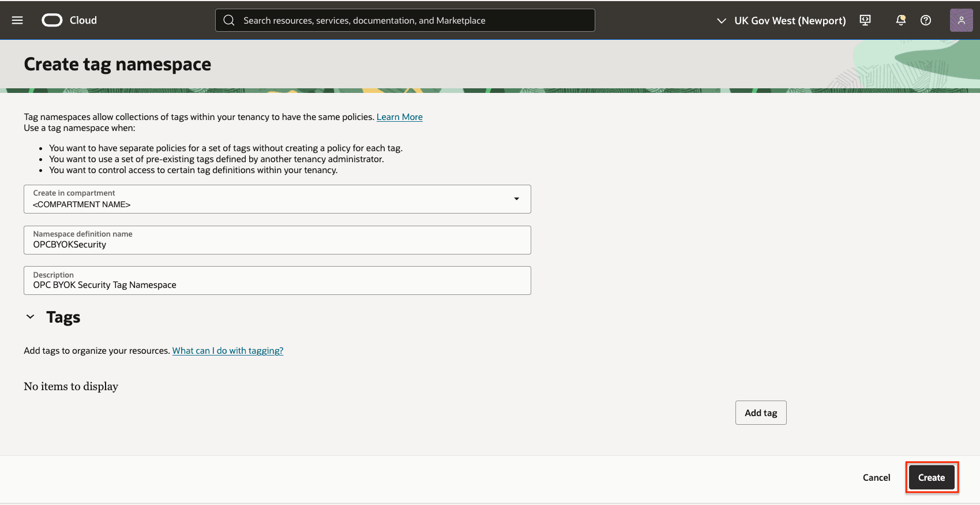Image resolution: width=980 pixels, height=505 pixels.
Task: Click the Cloud label in header
Action: pos(83,20)
